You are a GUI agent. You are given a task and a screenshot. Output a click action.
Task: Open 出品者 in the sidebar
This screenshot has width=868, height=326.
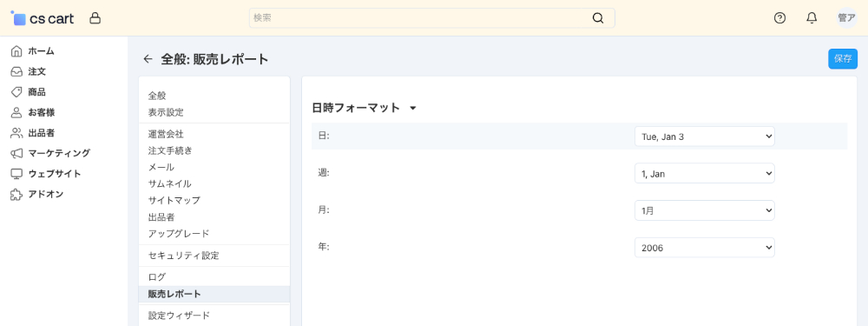41,133
